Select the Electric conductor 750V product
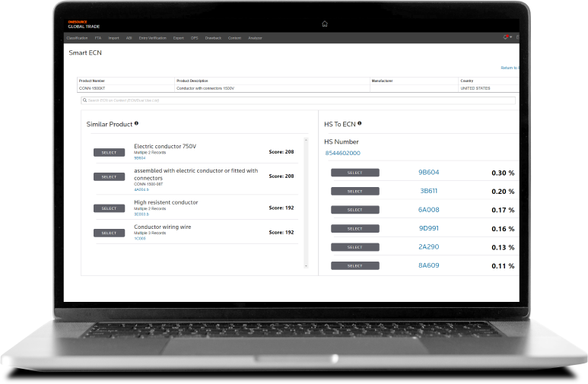 (x=109, y=152)
